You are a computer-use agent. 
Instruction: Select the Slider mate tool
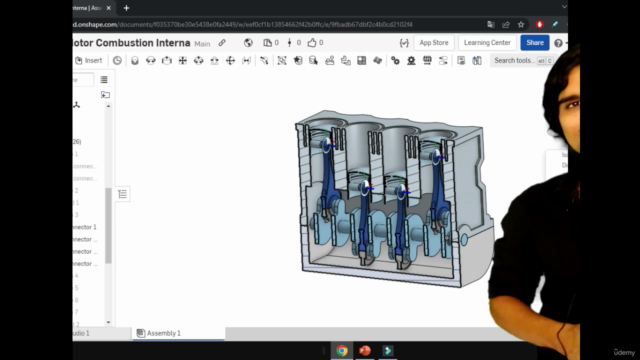167,60
